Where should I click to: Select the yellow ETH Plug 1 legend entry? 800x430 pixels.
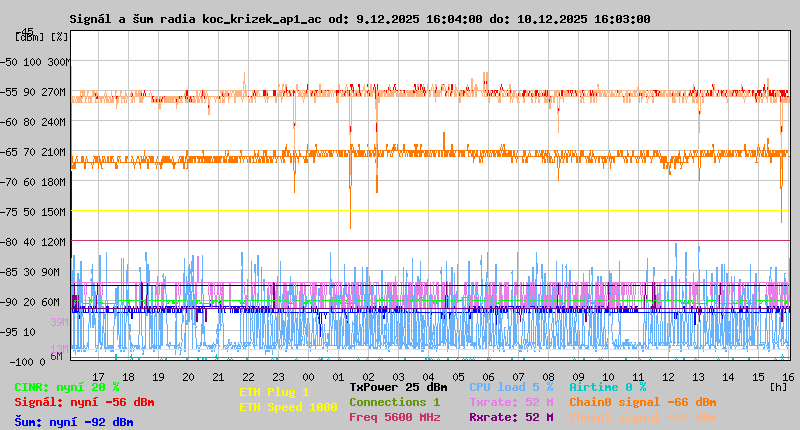(274, 392)
